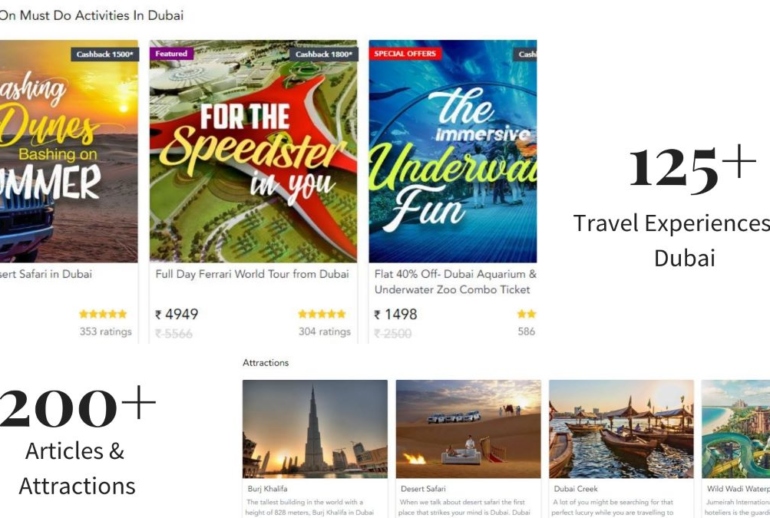Image resolution: width=770 pixels, height=518 pixels.
Task: Open the Underwater Fun aquarium image
Action: pyautogui.click(x=453, y=151)
